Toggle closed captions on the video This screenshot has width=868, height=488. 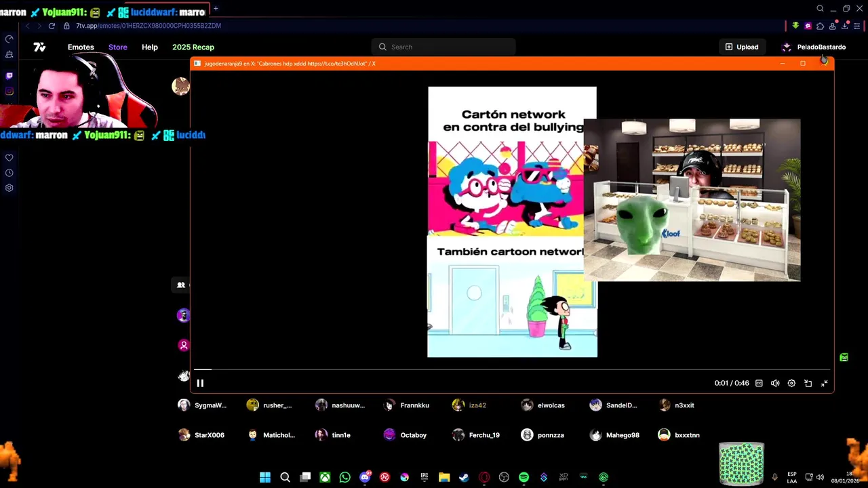(x=759, y=383)
